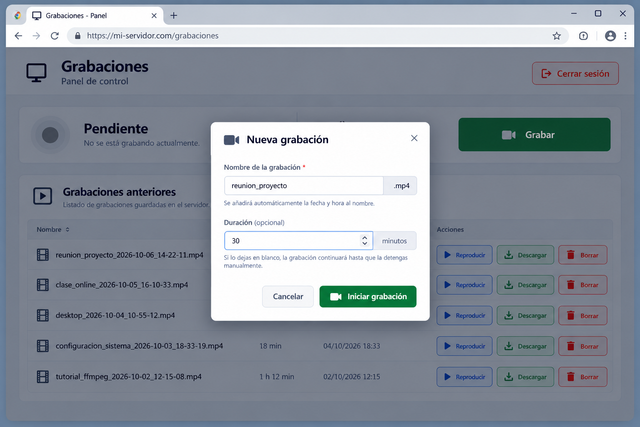Select clase_online_2026-10-05_16-10-33.mp4 file name
The width and height of the screenshot is (640, 427).
(122, 285)
